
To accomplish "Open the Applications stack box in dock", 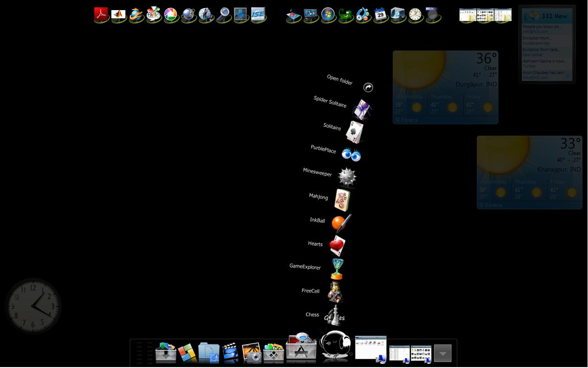I will (301, 348).
